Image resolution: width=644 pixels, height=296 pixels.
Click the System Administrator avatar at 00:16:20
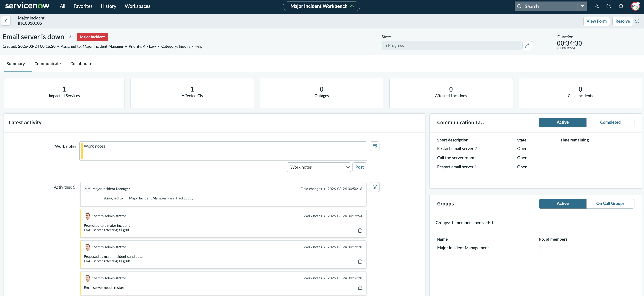87,278
